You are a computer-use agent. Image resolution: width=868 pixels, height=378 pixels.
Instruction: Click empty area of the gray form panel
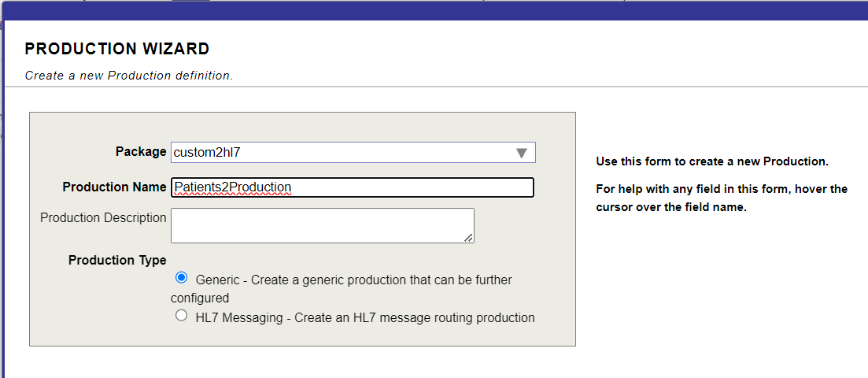[x=100, y=310]
